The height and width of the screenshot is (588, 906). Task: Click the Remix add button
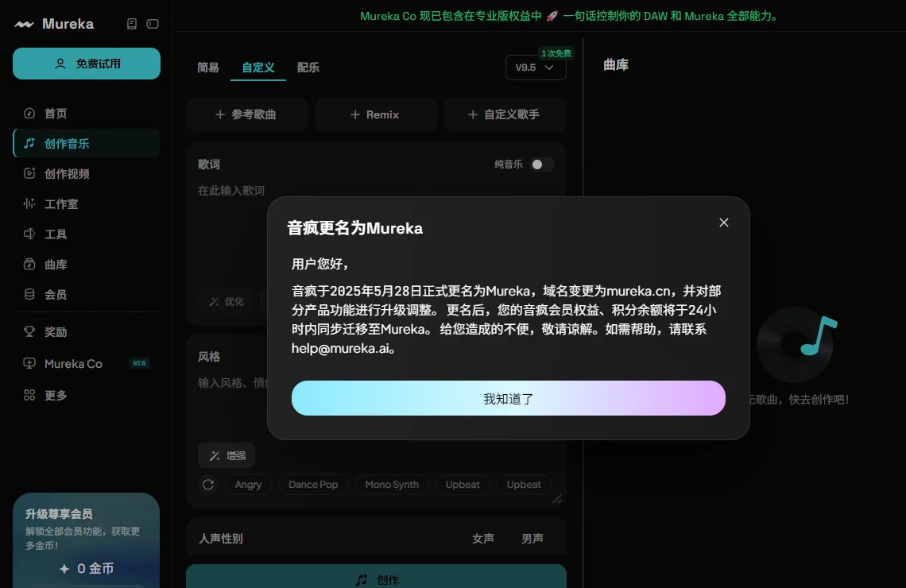click(x=376, y=114)
